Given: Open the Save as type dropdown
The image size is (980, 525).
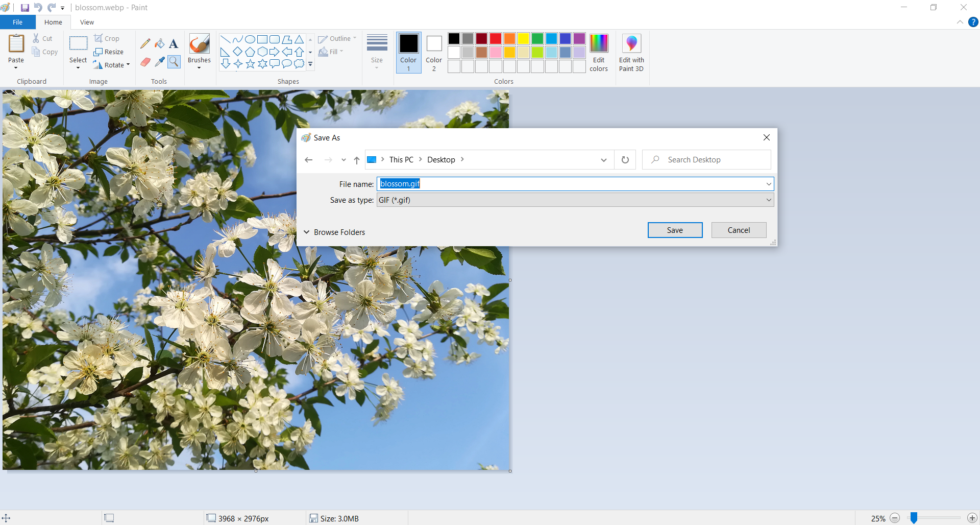Looking at the screenshot, I should tap(575, 200).
